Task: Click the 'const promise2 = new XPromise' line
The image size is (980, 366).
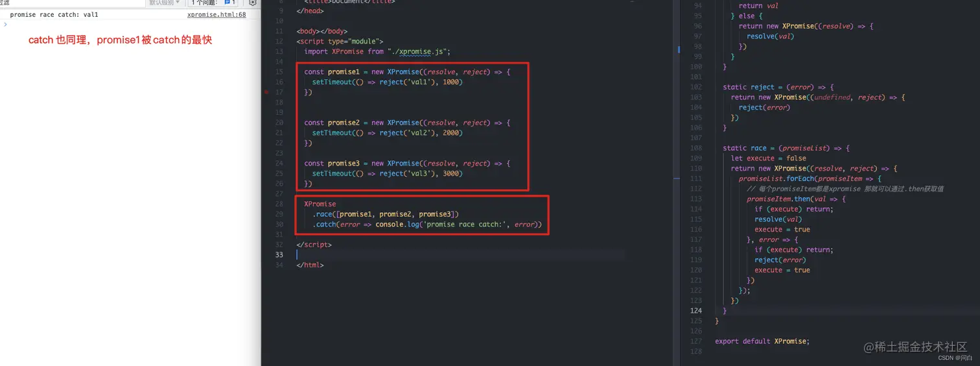Action: [407, 123]
